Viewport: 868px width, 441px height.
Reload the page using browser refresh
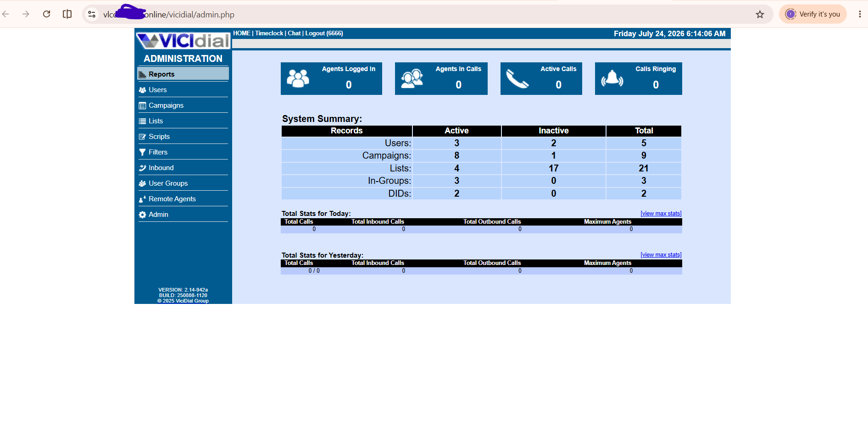(x=46, y=14)
